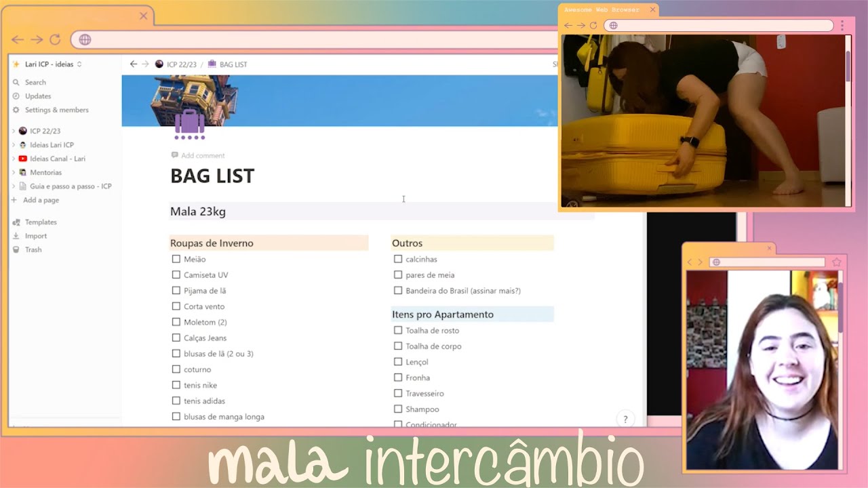Click back arrow in small webcam browser window
868x488 pixels.
click(690, 262)
